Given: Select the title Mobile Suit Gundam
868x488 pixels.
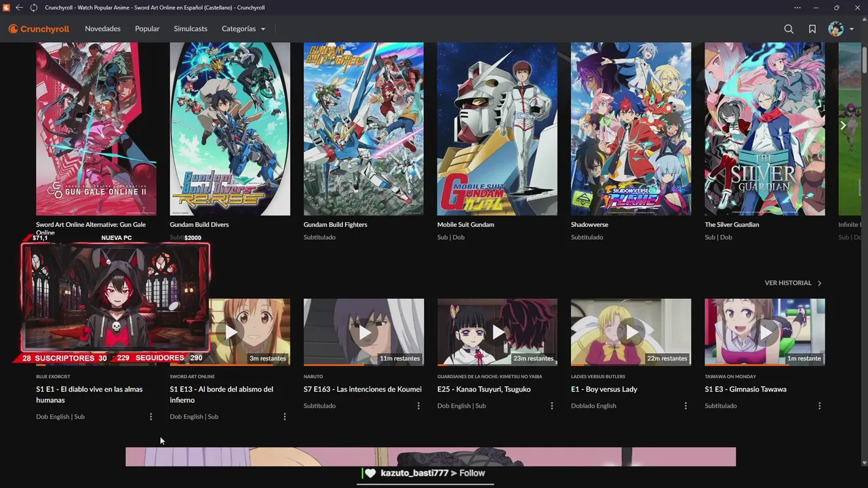Looking at the screenshot, I should point(465,224).
